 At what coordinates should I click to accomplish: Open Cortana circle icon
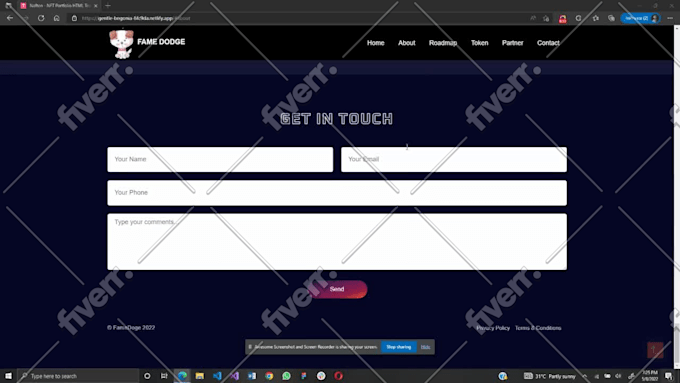click(x=147, y=376)
